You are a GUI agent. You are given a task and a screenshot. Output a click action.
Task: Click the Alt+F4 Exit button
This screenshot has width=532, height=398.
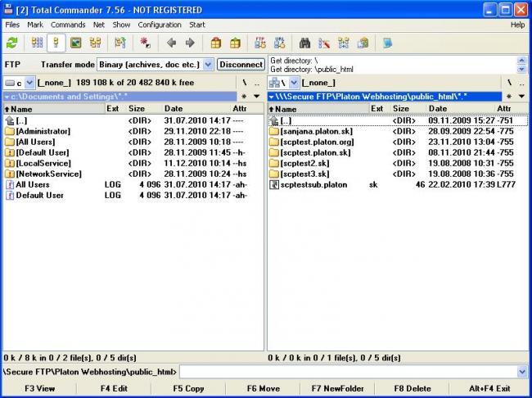coord(489,388)
